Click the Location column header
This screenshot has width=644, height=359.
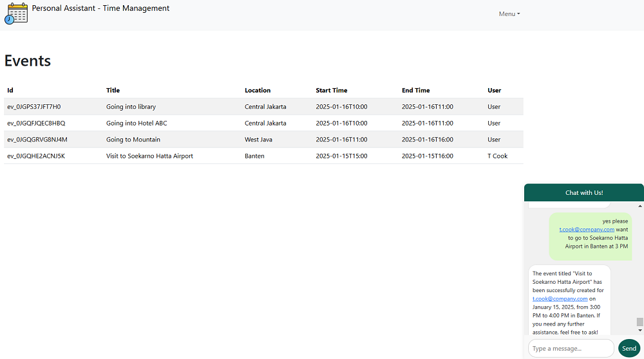pyautogui.click(x=258, y=90)
